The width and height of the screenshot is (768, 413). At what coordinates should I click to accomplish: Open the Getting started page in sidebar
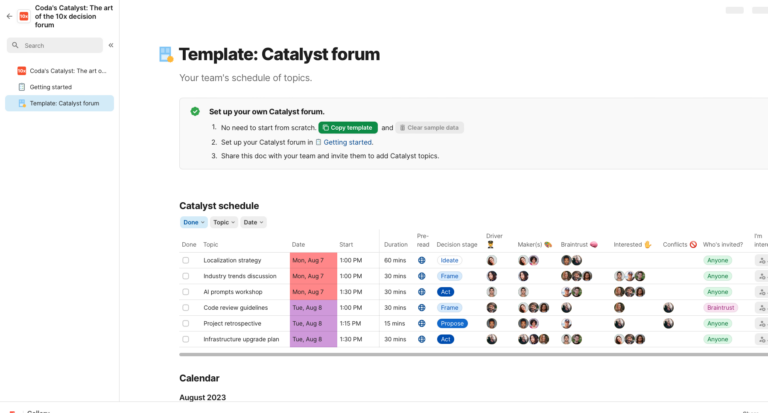tap(50, 87)
